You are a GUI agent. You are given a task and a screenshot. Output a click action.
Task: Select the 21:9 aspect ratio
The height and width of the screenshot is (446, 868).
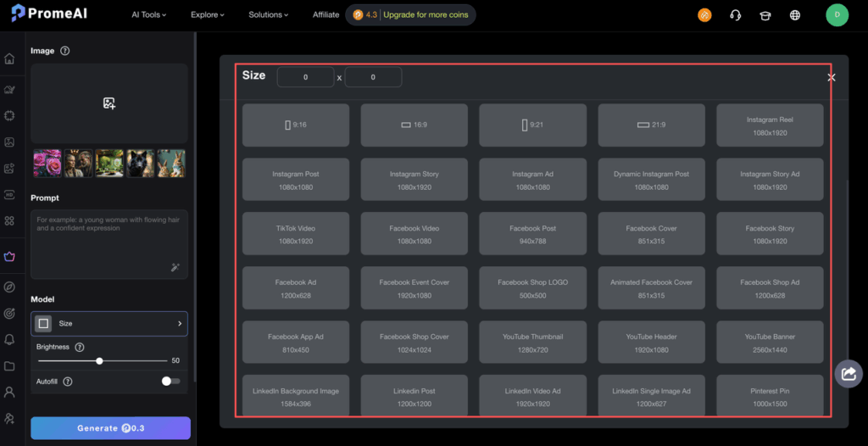click(652, 125)
